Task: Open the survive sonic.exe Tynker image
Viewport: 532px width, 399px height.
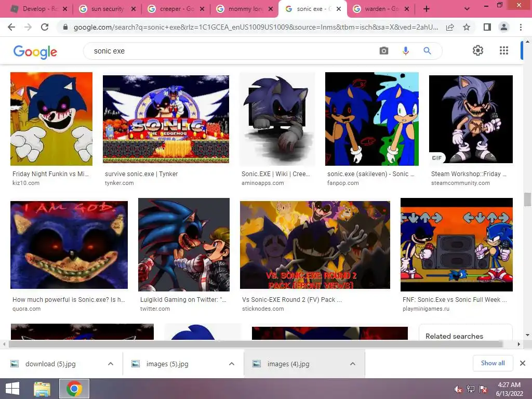Action: [x=166, y=119]
